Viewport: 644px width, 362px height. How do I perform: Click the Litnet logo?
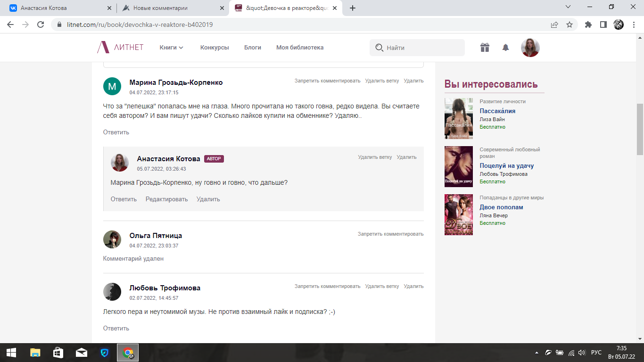120,48
